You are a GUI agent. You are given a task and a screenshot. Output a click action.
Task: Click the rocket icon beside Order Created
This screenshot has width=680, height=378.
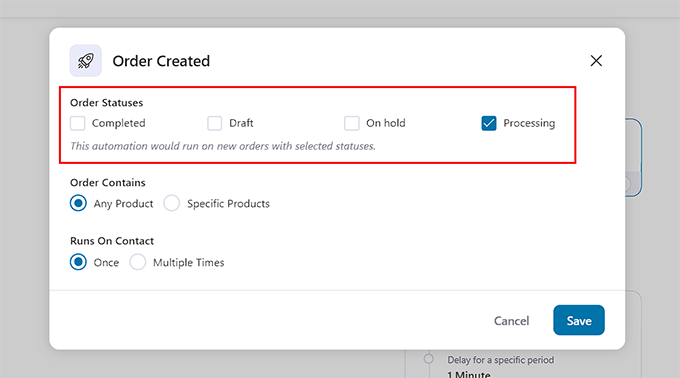tap(86, 61)
